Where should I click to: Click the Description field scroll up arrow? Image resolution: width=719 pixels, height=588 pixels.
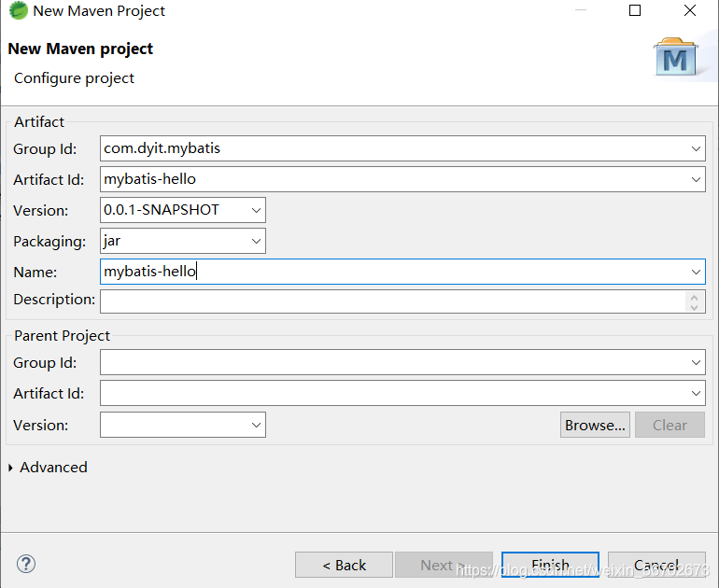click(694, 297)
